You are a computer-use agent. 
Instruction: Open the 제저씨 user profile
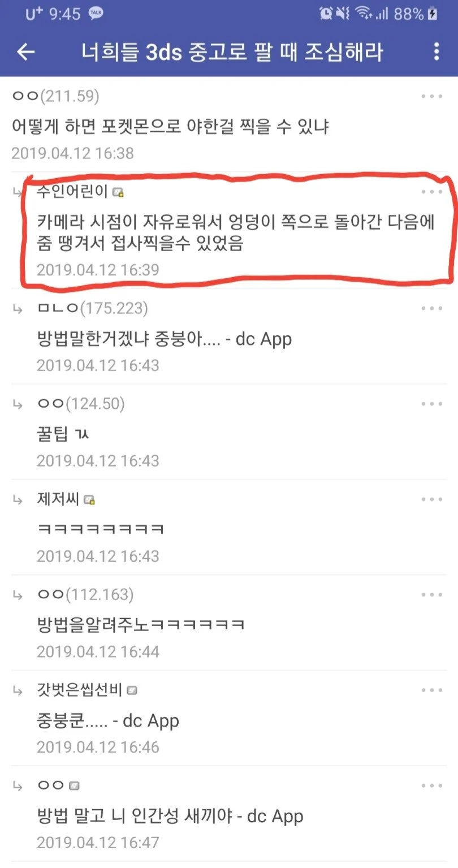tap(58, 499)
